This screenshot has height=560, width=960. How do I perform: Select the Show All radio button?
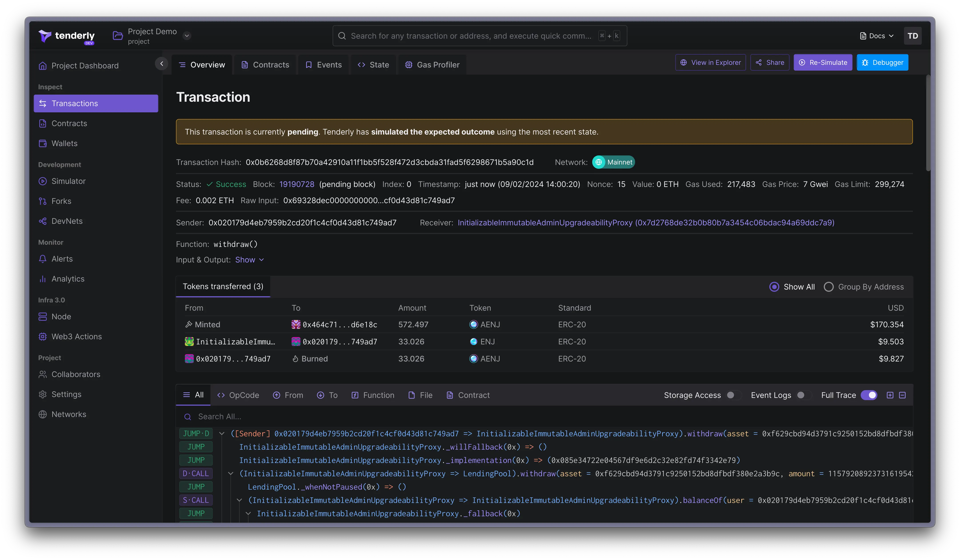774,287
